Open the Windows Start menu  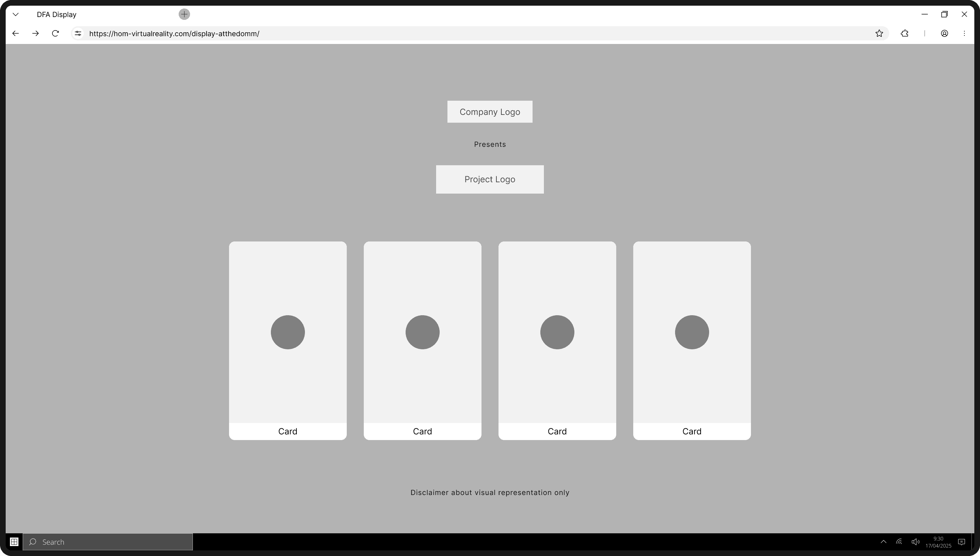click(x=14, y=542)
